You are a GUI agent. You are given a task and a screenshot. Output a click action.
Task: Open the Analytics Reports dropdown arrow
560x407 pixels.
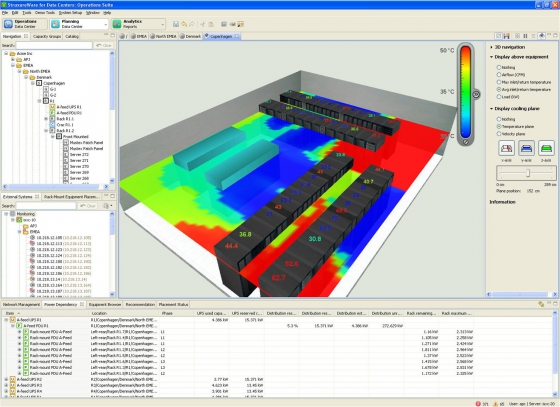(x=163, y=24)
